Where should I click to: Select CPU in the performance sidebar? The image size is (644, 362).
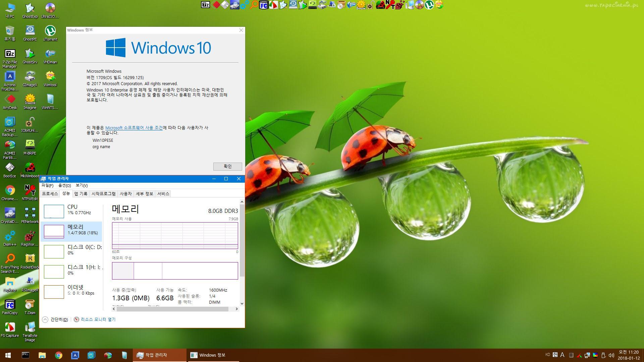pos(71,211)
